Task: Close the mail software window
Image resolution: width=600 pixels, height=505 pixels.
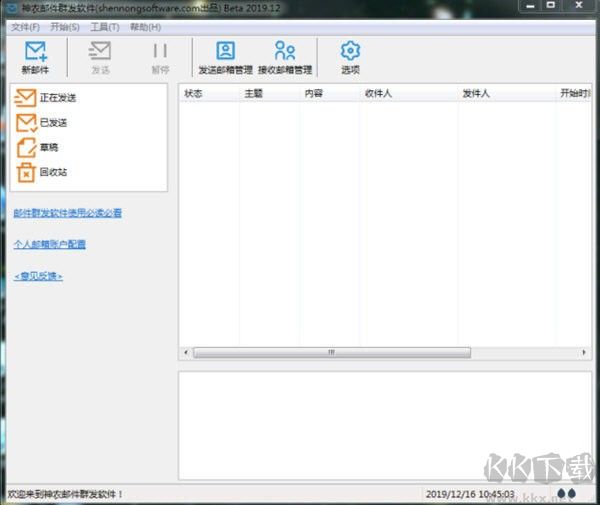Action: [x=579, y=5]
